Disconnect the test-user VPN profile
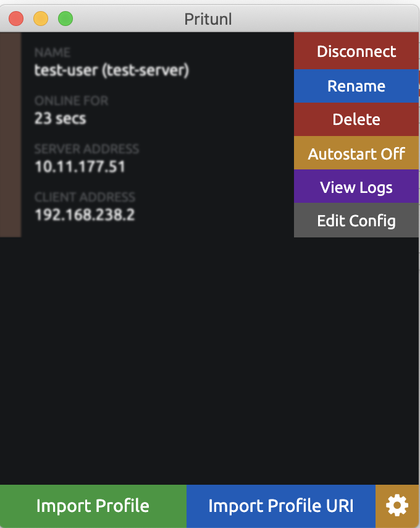Screen dimensions: 420x528 [x=356, y=51]
